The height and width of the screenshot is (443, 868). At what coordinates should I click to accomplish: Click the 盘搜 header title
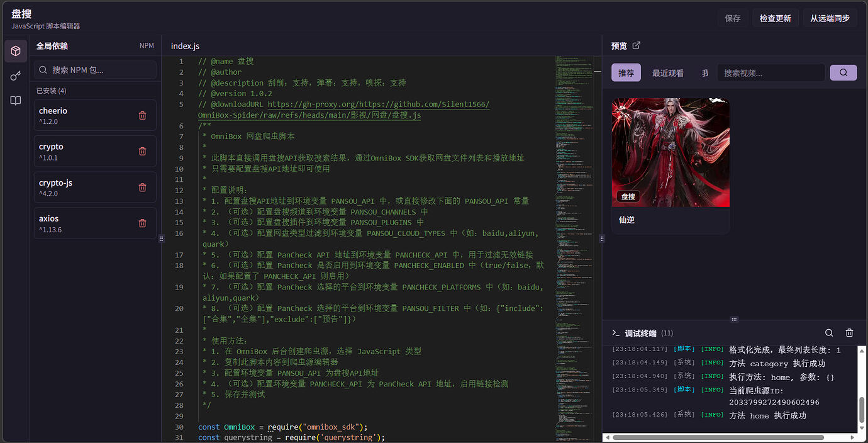point(21,13)
